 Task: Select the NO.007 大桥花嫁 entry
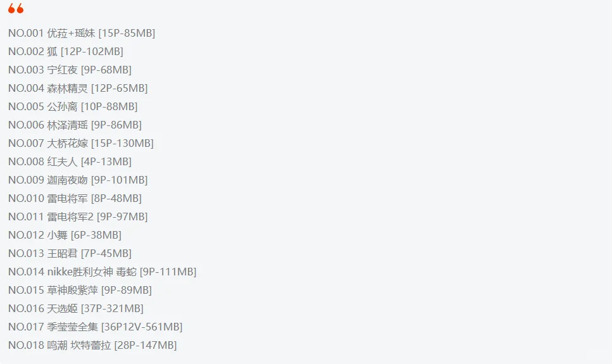81,143
